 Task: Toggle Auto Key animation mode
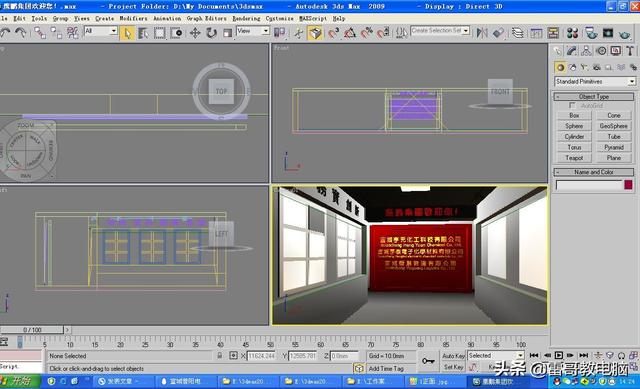click(x=453, y=356)
